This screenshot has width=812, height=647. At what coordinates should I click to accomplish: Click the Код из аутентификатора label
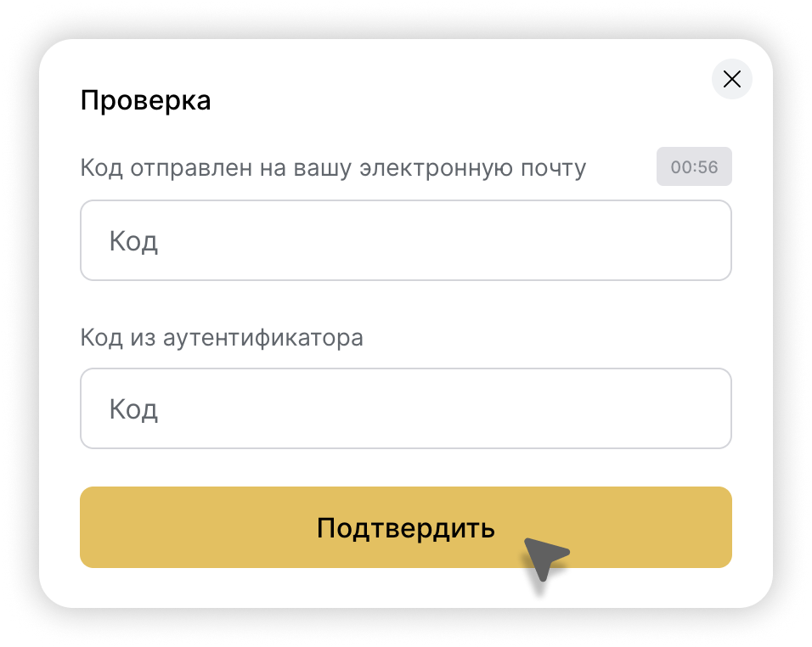click(x=222, y=337)
